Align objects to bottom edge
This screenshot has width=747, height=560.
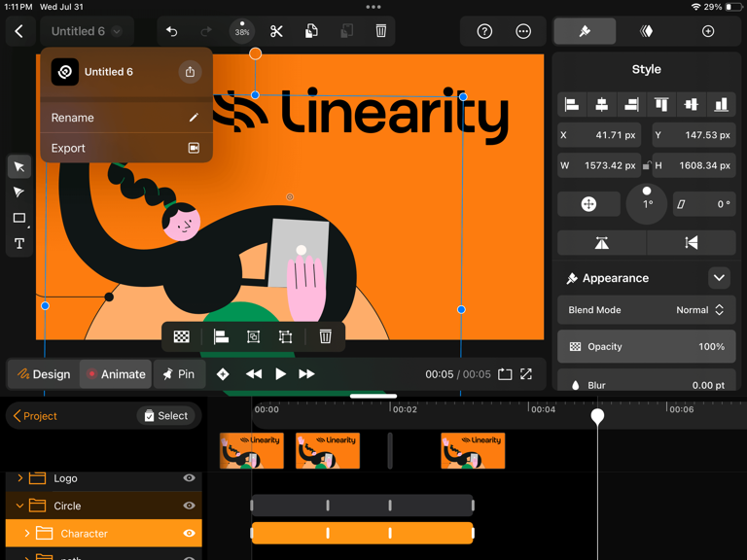click(722, 104)
